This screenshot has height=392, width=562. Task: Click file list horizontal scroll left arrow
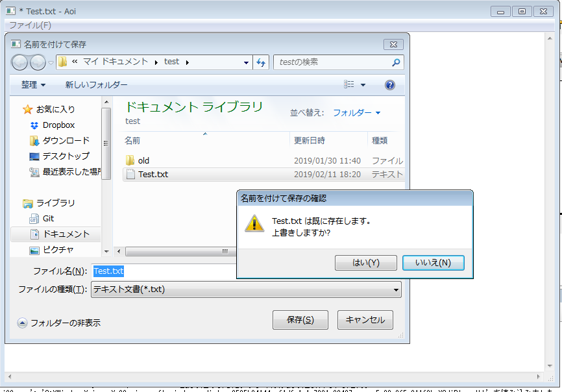(119, 252)
